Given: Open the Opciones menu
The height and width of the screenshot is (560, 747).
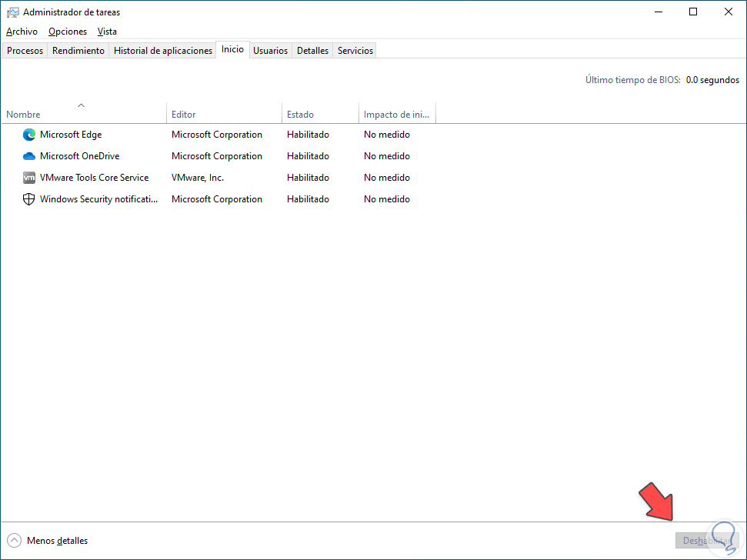Looking at the screenshot, I should 68,32.
